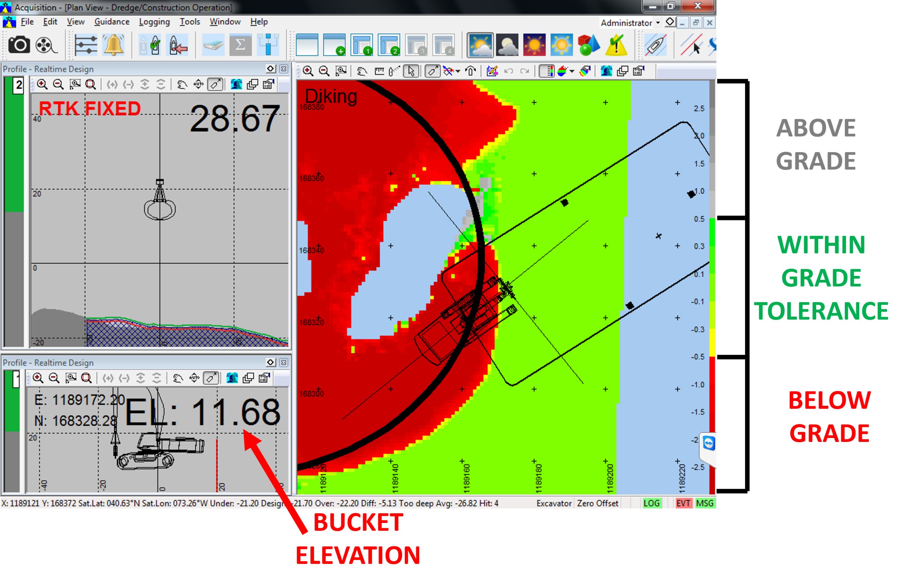Toggle the day cloudy display mode
Viewport: 906px width, 588px height.
(x=480, y=45)
